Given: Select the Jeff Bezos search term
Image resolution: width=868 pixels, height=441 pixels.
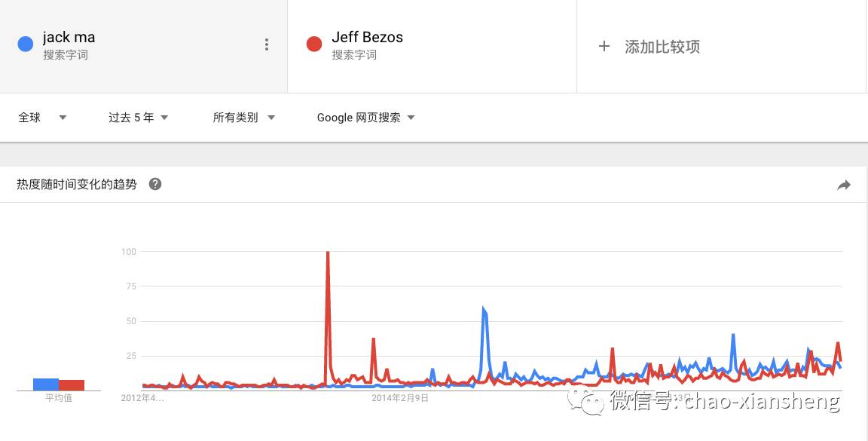Looking at the screenshot, I should point(367,38).
